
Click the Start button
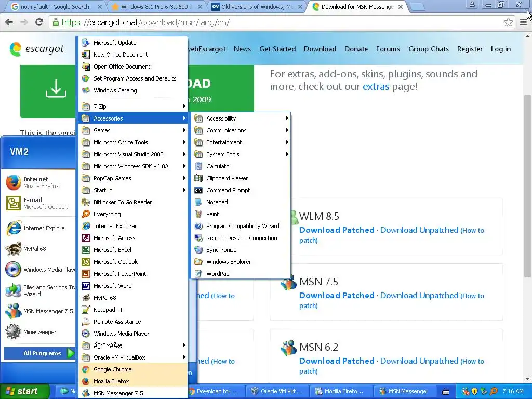[24, 391]
